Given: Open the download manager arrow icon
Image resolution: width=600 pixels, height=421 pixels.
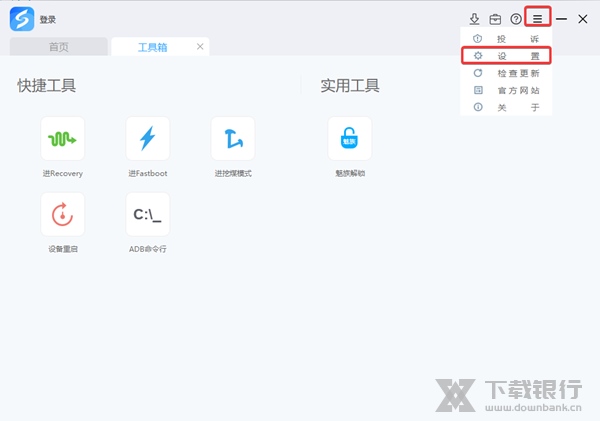Looking at the screenshot, I should pos(475,19).
